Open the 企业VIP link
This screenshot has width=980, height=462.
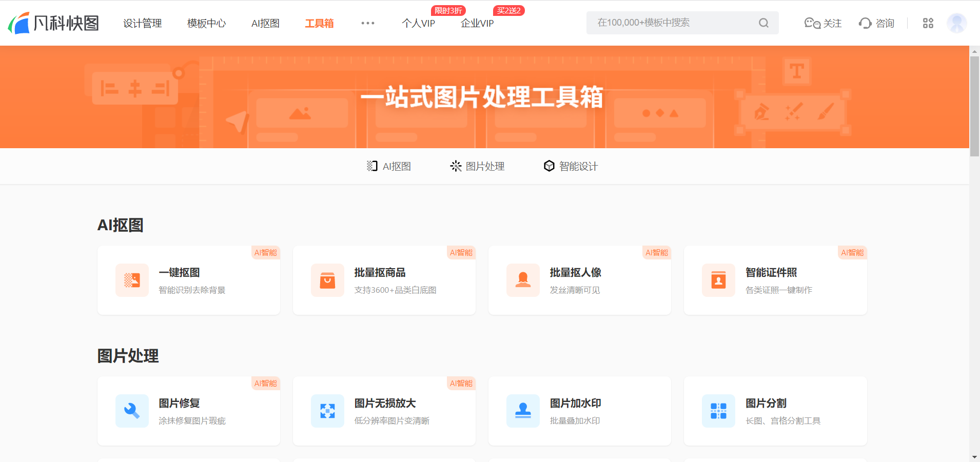[x=477, y=23]
